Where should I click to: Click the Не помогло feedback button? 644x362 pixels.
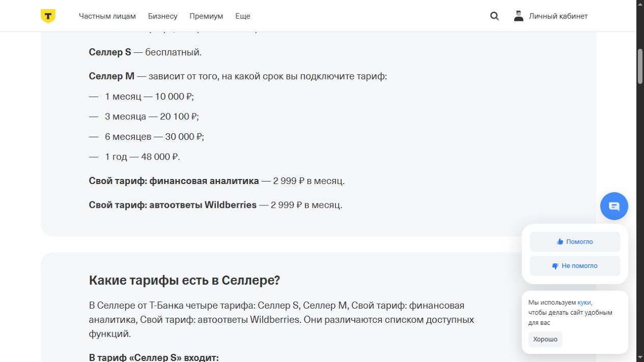point(575,266)
